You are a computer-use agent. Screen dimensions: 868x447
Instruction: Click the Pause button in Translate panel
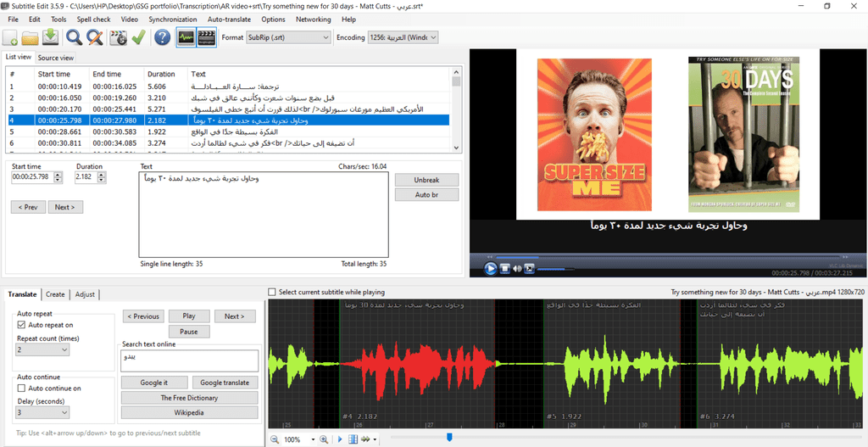point(189,332)
